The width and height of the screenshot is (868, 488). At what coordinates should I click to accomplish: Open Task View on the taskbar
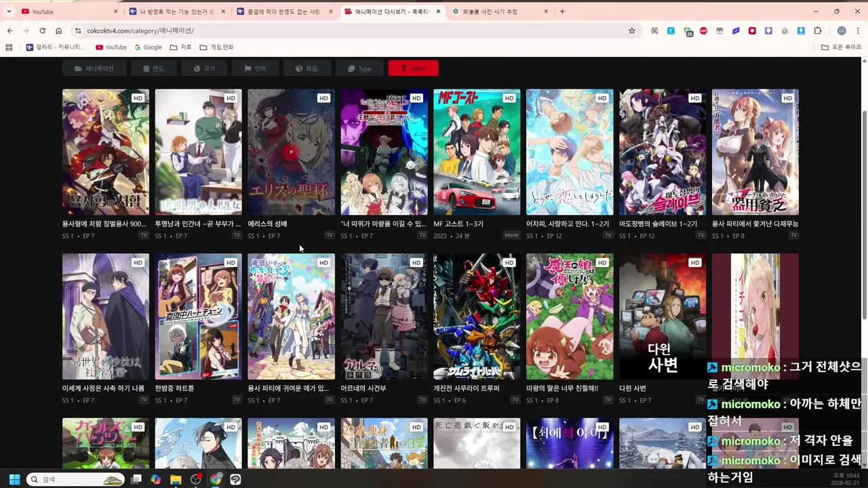tap(136, 479)
